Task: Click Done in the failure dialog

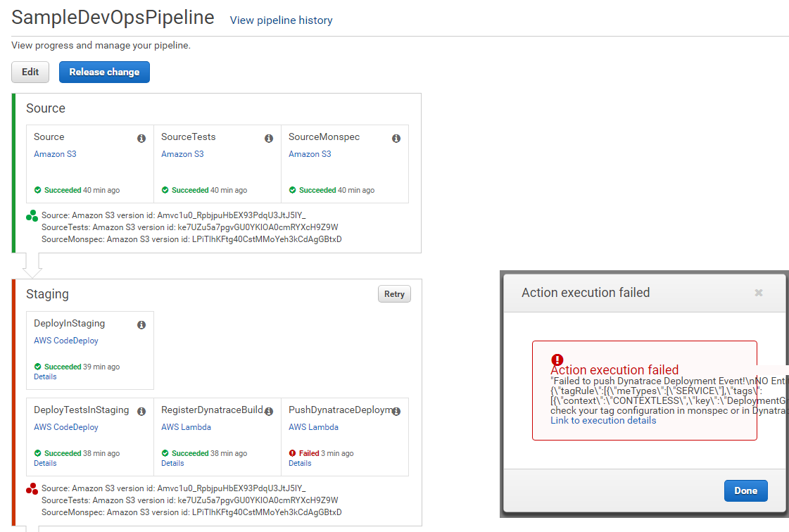Action: (746, 490)
